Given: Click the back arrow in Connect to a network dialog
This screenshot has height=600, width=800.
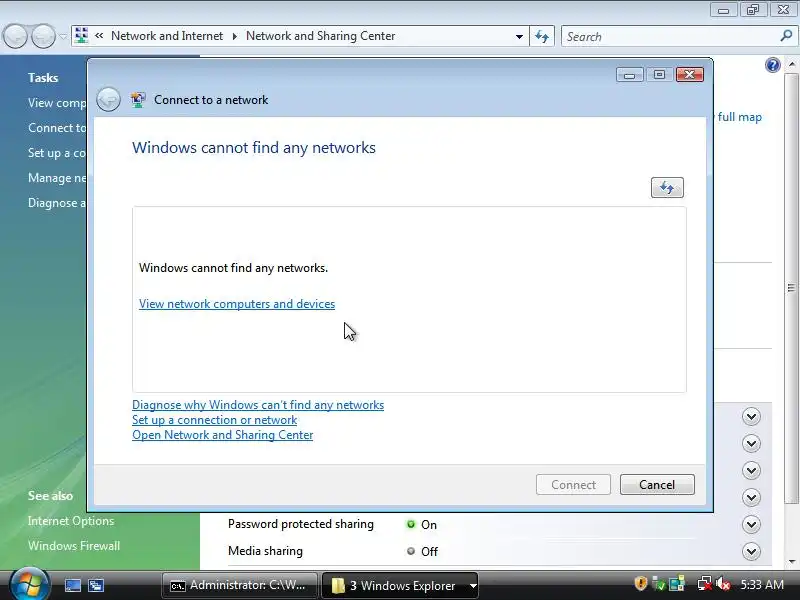Looking at the screenshot, I should 108,99.
